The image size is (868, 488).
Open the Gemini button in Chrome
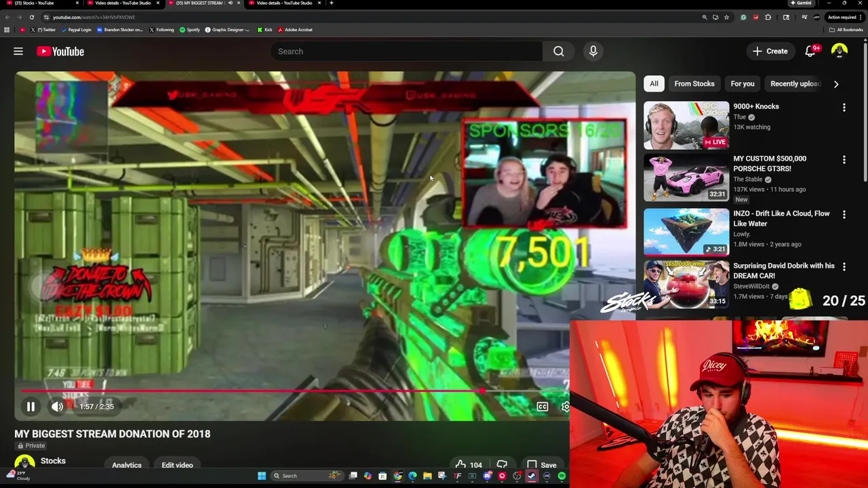point(801,3)
